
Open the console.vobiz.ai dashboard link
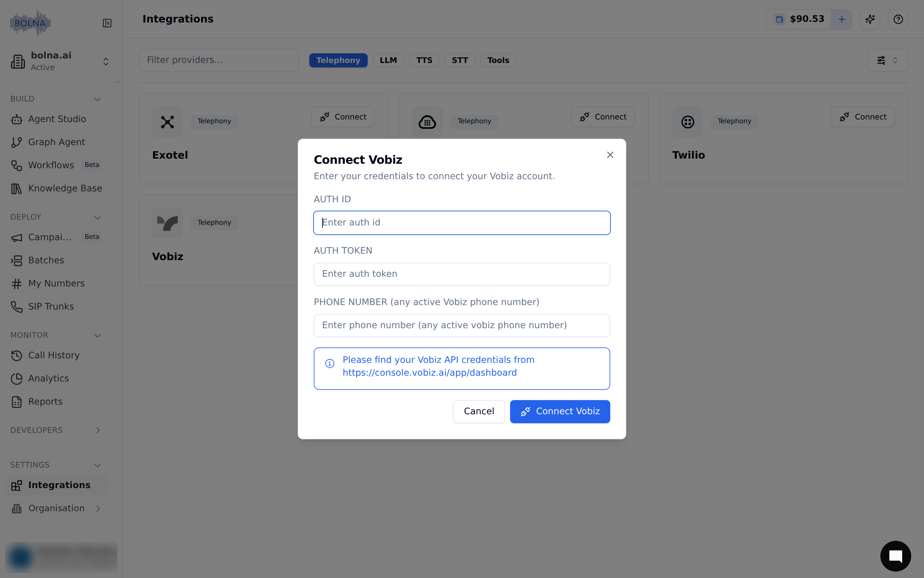point(430,373)
